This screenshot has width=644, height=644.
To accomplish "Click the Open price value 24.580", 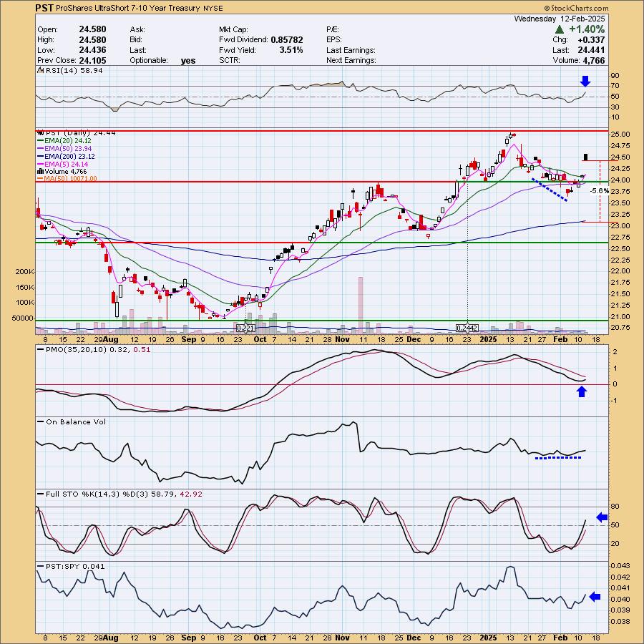I will (x=92, y=29).
